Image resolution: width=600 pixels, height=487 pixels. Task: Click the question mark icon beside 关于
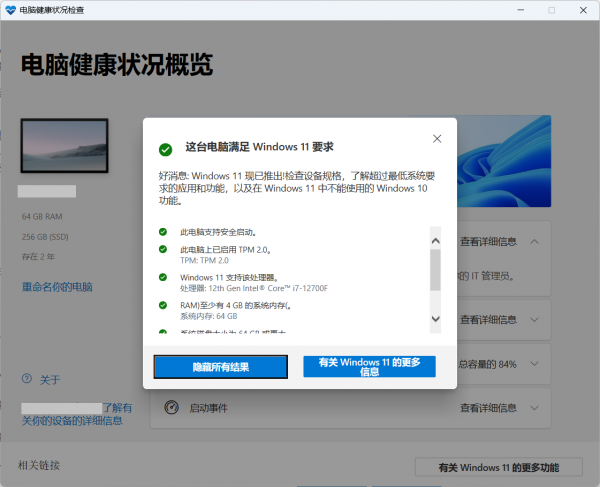point(27,379)
